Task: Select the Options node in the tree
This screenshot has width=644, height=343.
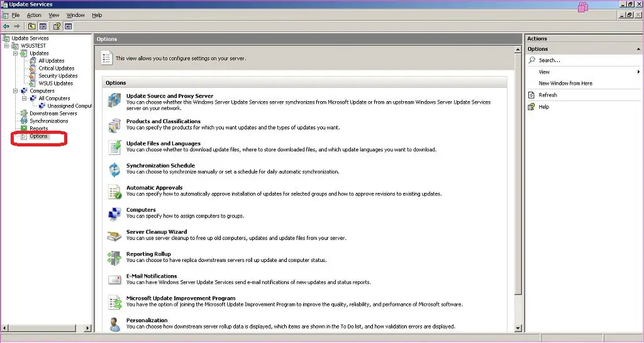Action: [38, 136]
